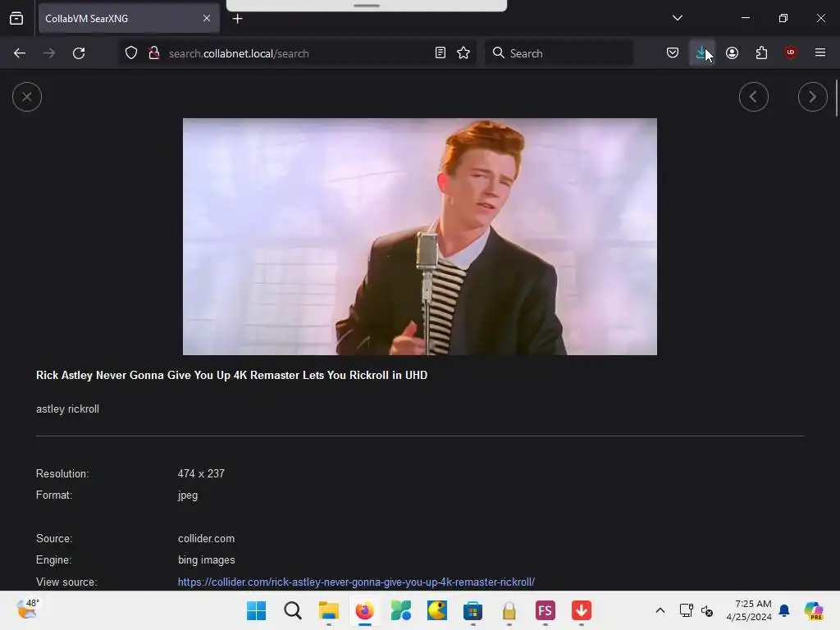Open notifications bell icon
This screenshot has height=630, width=840.
pos(784,610)
